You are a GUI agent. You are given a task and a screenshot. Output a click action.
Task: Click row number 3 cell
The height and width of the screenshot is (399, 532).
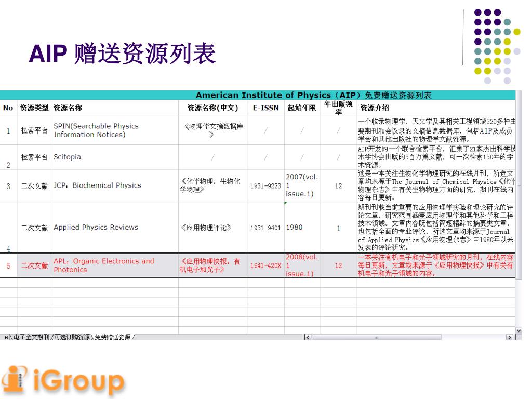tap(8, 186)
